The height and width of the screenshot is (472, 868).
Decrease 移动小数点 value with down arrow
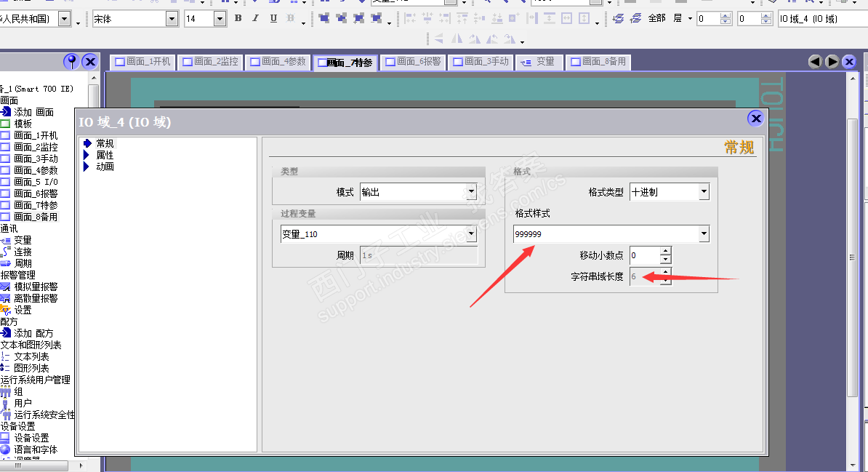665,259
